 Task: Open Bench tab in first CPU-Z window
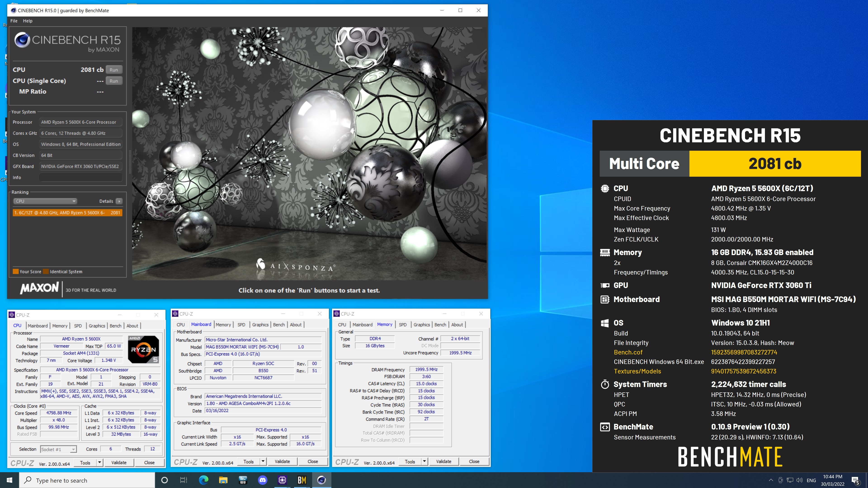click(x=115, y=326)
